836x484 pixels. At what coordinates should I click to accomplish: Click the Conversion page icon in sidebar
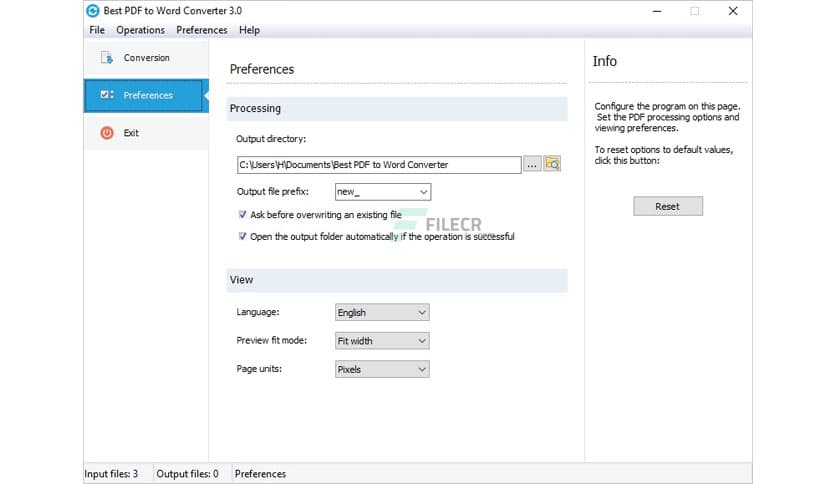point(107,58)
